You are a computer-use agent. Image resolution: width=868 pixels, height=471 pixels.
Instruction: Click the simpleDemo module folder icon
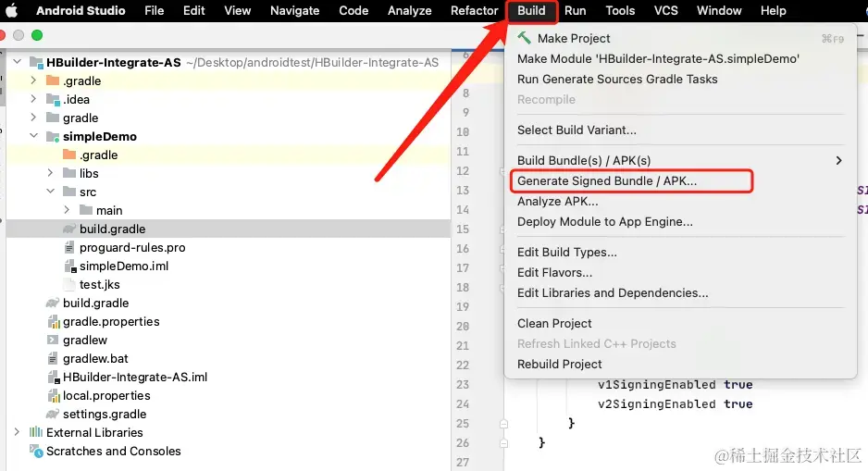[53, 137]
